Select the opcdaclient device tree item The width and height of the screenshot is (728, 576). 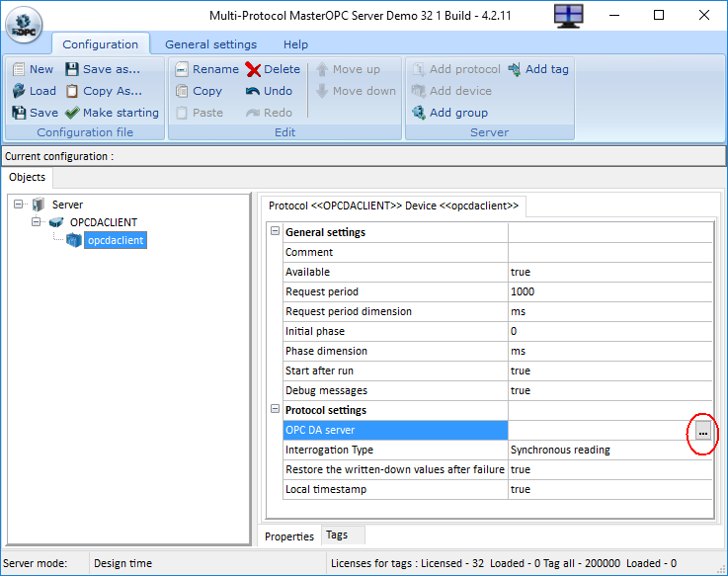[116, 240]
